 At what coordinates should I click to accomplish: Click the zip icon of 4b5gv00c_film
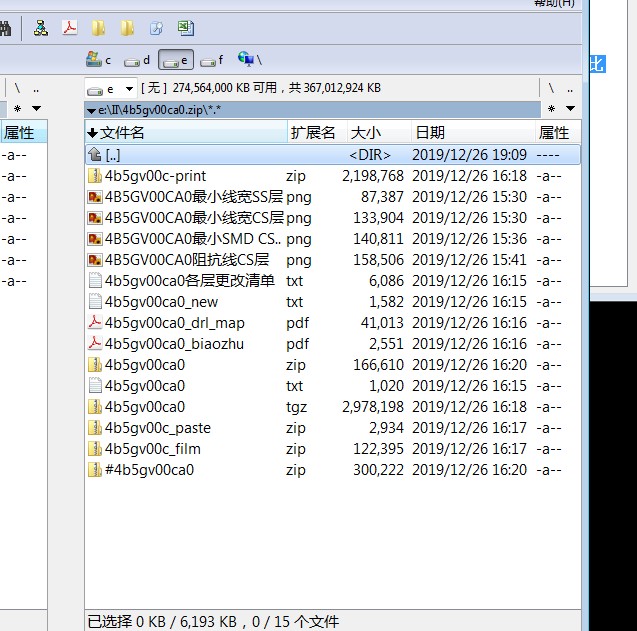click(95, 449)
